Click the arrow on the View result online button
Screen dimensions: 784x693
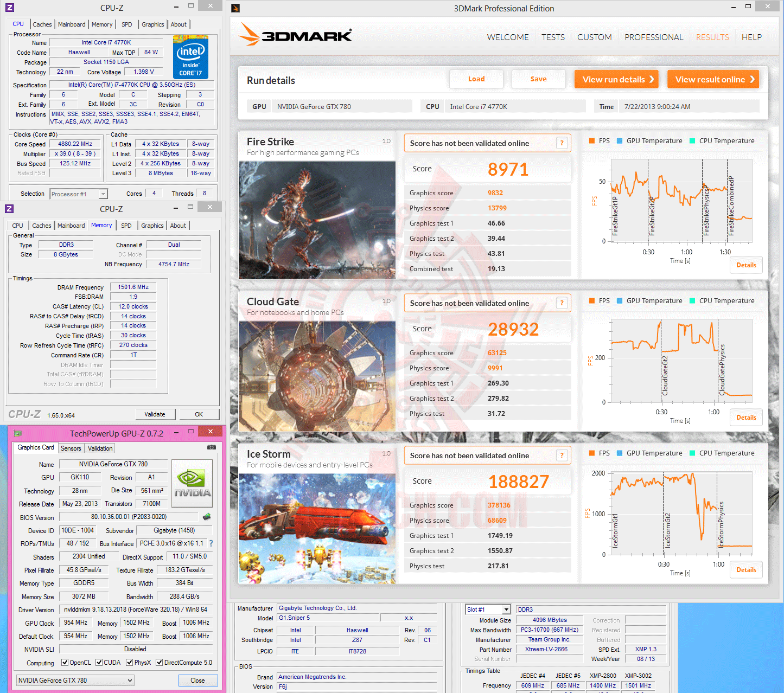click(752, 79)
